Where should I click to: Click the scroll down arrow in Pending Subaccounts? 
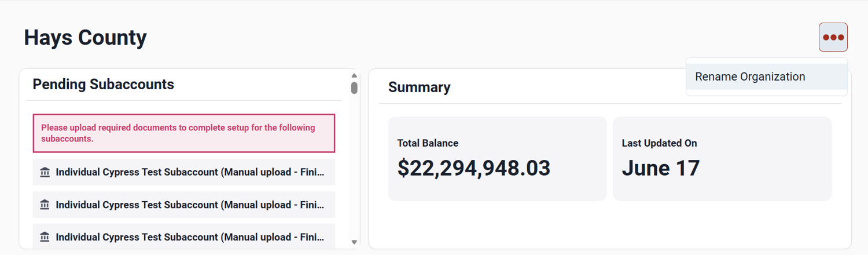tap(354, 242)
